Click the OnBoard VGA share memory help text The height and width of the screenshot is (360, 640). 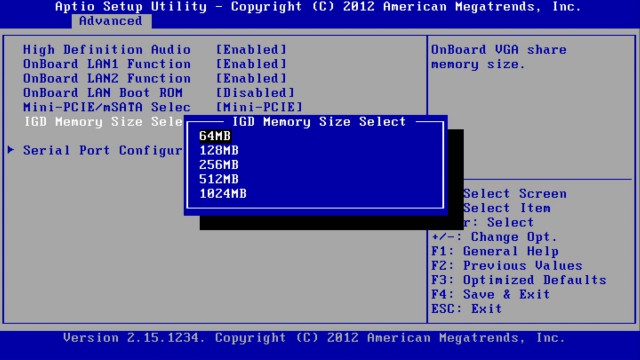(499, 57)
